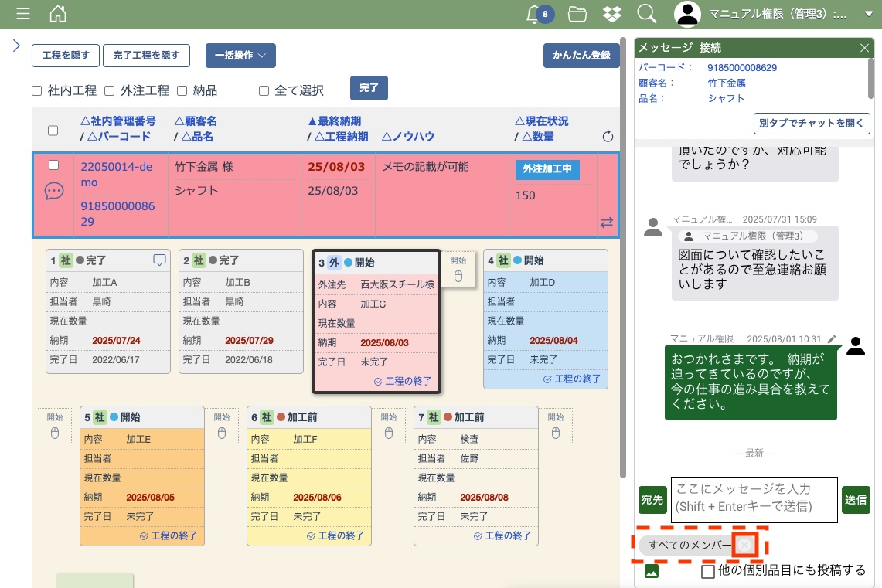Expand the left sidebar chevron

(x=16, y=46)
